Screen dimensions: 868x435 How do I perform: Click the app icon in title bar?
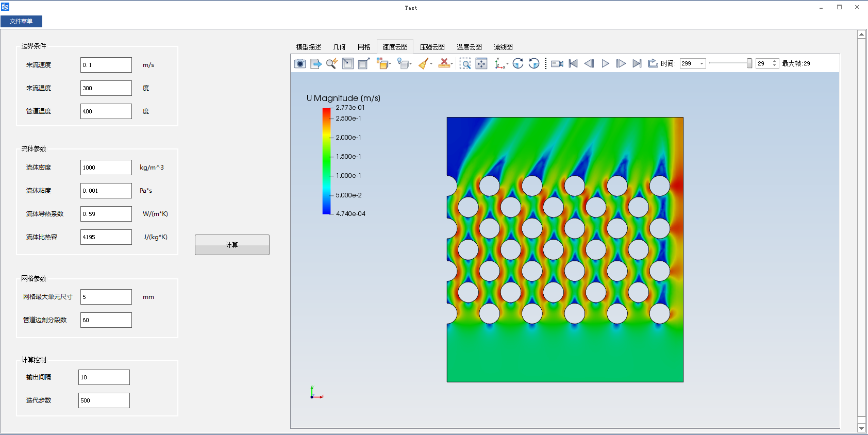(5, 7)
